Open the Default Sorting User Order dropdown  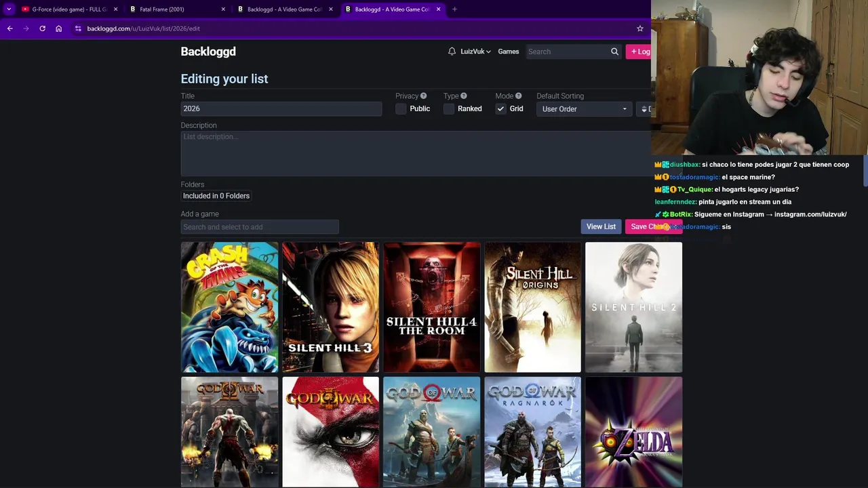584,109
